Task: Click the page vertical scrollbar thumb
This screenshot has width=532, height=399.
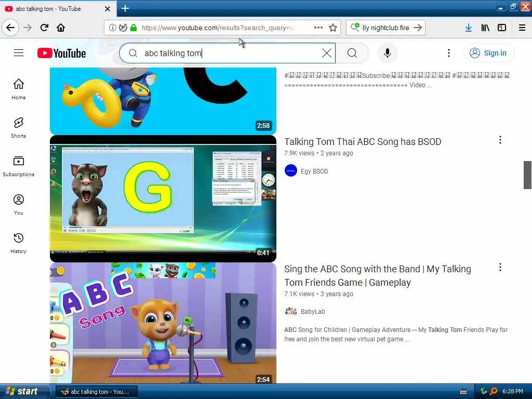Action: click(x=527, y=175)
